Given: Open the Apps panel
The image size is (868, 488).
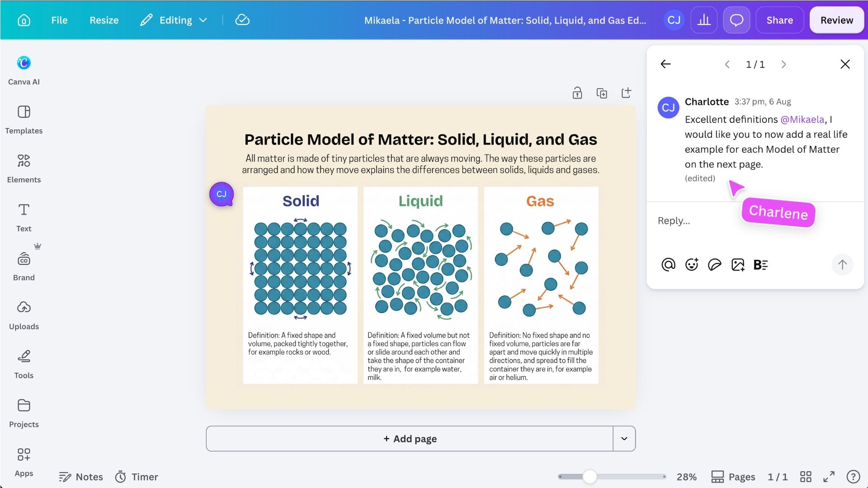Looking at the screenshot, I should click(x=24, y=462).
